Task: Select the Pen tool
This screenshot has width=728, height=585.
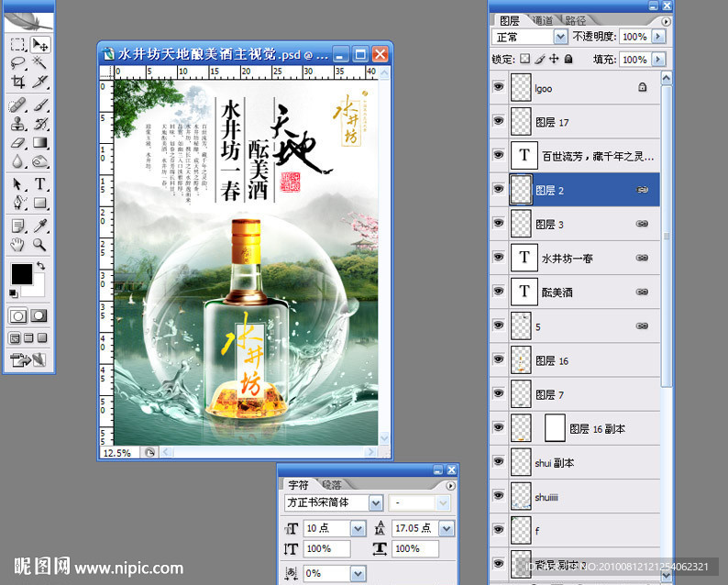Action: coord(17,203)
